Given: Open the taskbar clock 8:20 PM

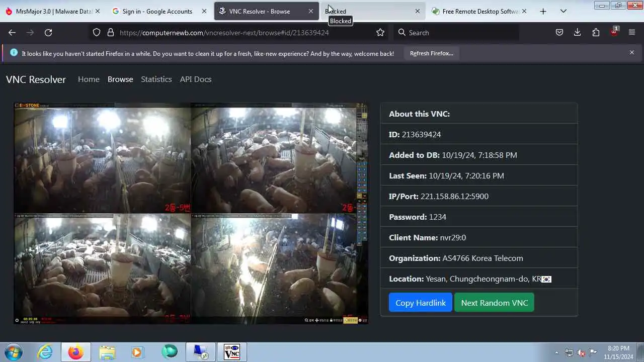Looking at the screenshot, I should pos(618,352).
